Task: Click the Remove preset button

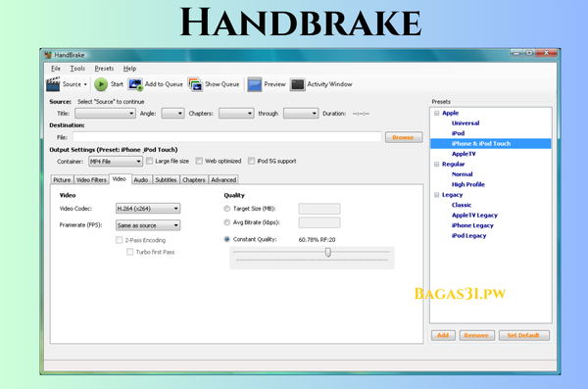Action: click(476, 335)
